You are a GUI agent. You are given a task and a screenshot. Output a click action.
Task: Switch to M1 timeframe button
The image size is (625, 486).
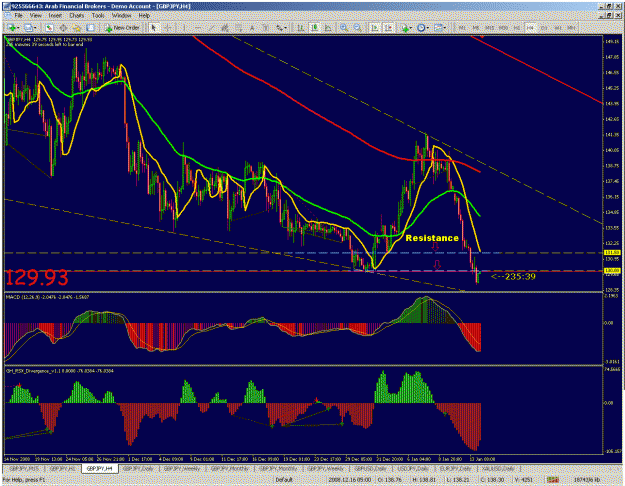pyautogui.click(x=462, y=28)
